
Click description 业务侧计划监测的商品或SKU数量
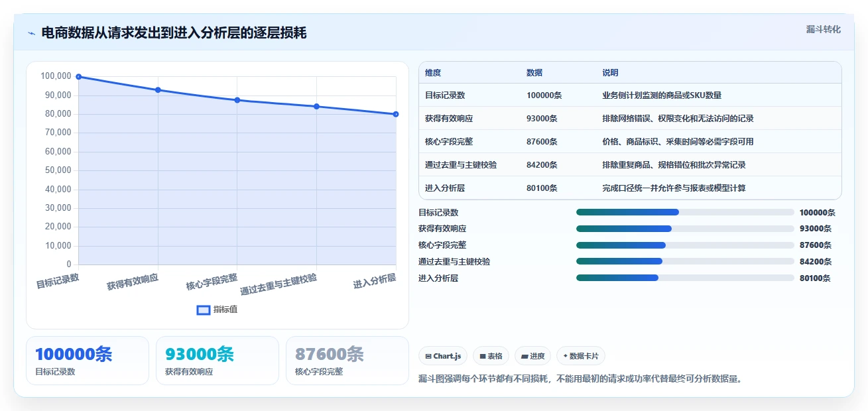pos(662,95)
